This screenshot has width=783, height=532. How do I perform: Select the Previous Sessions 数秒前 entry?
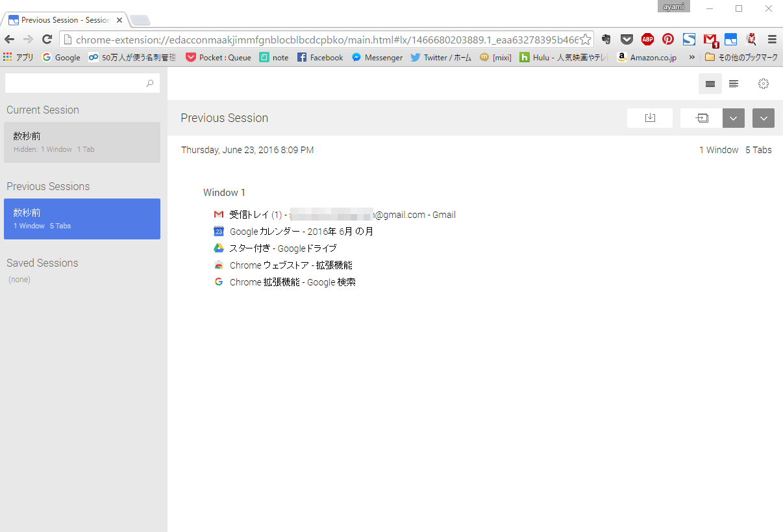click(82, 219)
